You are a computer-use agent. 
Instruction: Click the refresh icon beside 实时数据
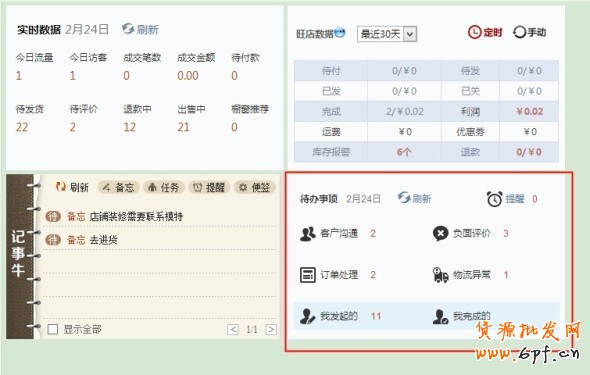point(128,29)
